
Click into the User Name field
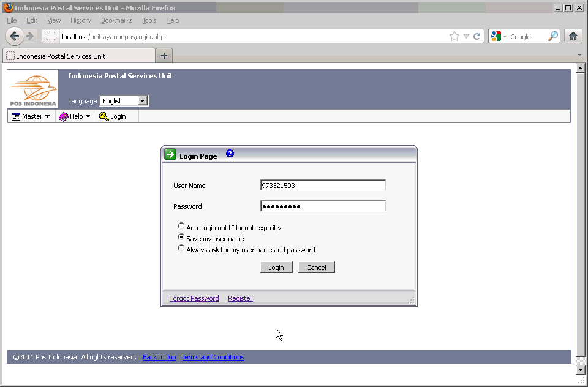point(323,186)
